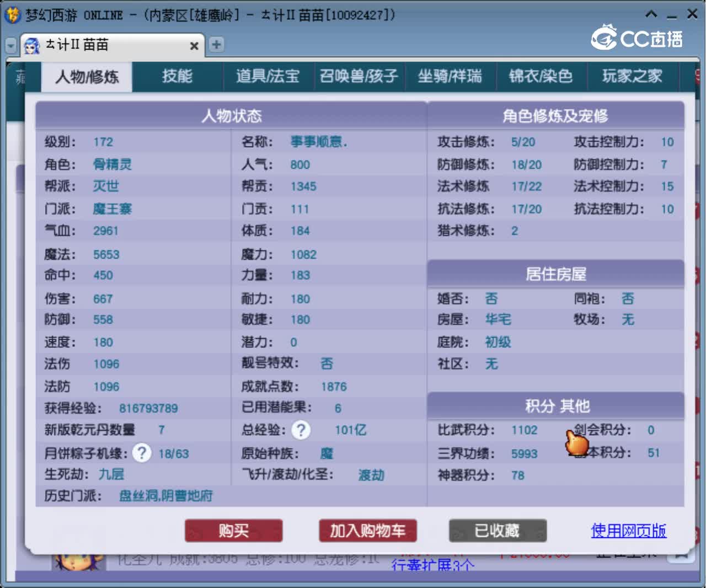706x588 pixels.
Task: Click the character avatar icon on the browser tab
Action: (x=31, y=45)
